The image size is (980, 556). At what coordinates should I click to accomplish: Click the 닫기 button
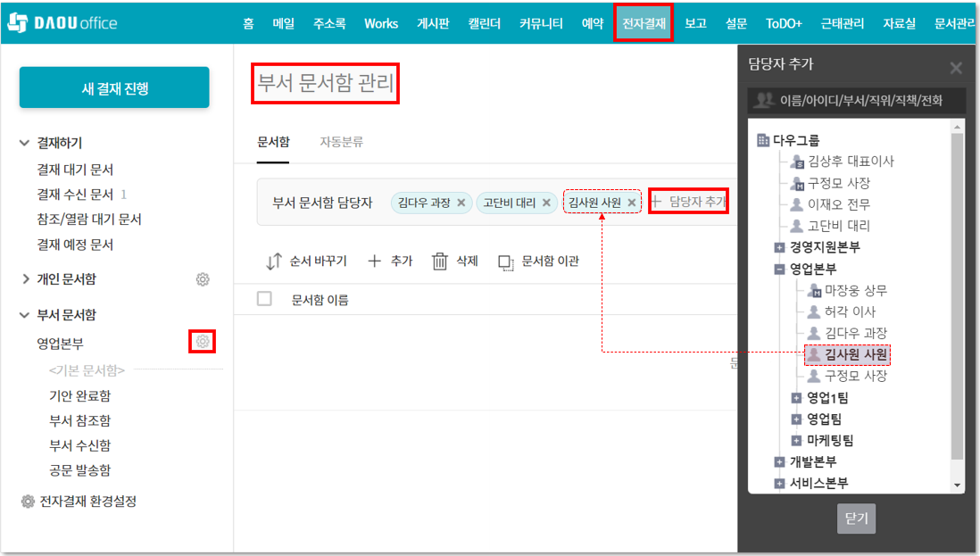pyautogui.click(x=856, y=519)
